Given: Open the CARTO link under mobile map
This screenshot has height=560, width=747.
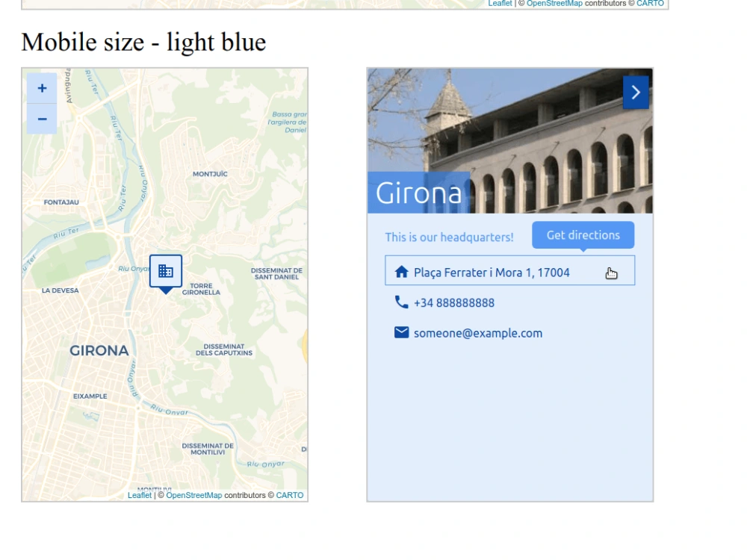Looking at the screenshot, I should pos(290,495).
